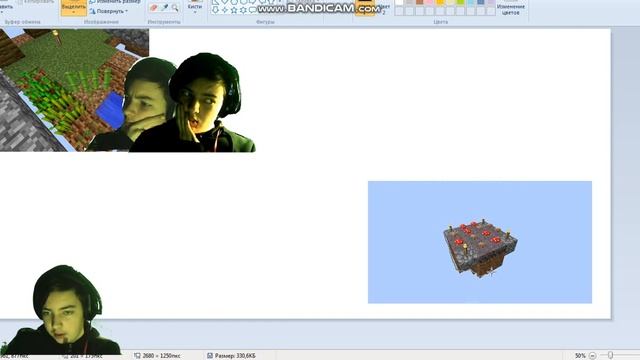Choose the white palette swatch
640x360 pixels.
(399, 2)
